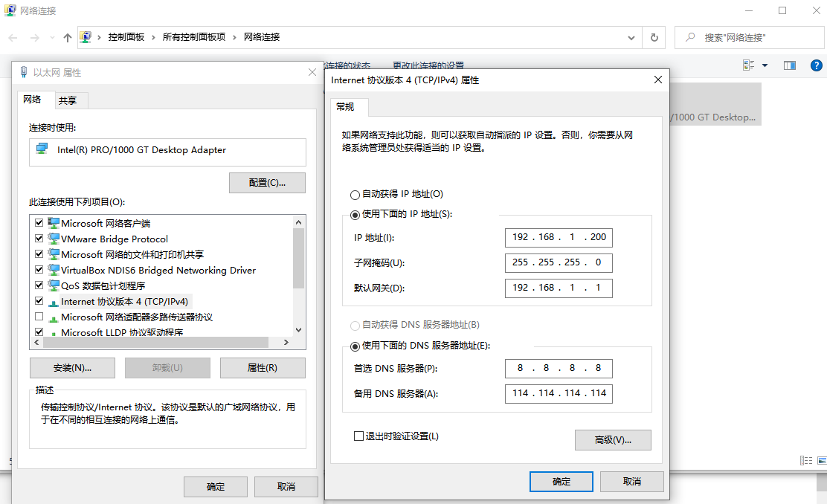The height and width of the screenshot is (504, 827).
Task: Click the IP 地址 input field
Action: pyautogui.click(x=559, y=237)
